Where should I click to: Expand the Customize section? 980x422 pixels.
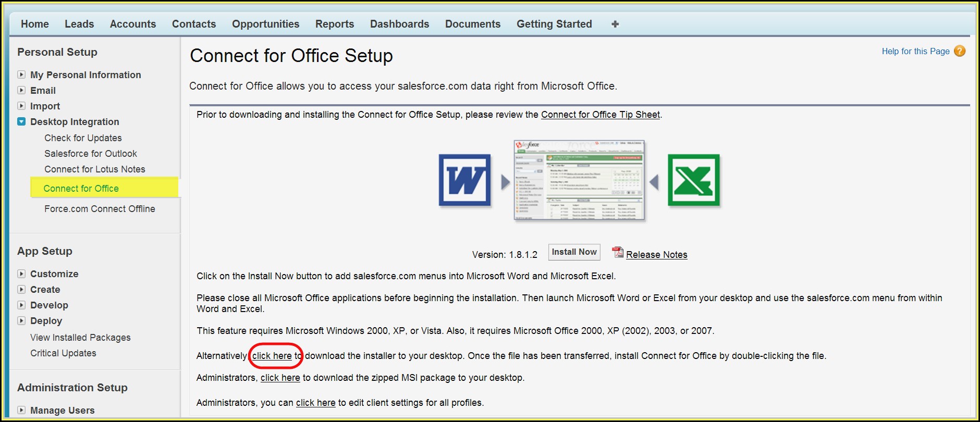click(21, 274)
